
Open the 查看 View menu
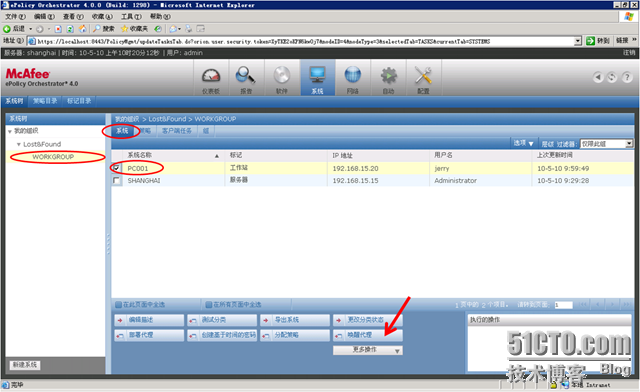(x=73, y=16)
